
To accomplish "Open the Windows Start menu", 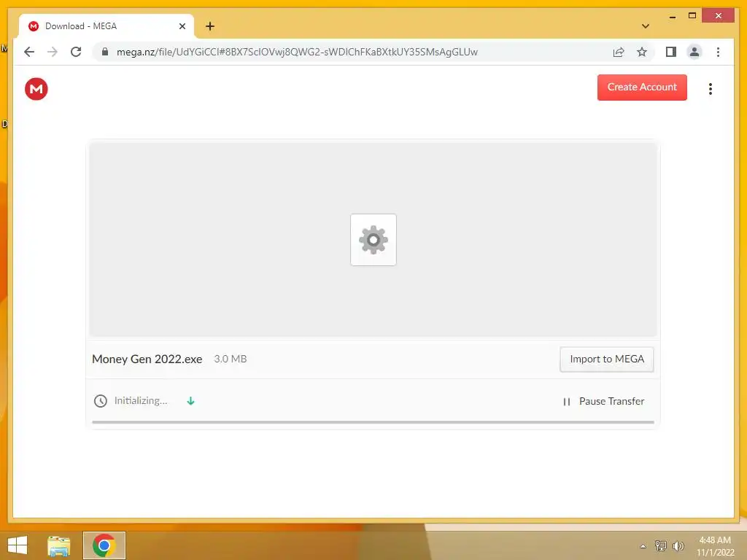I will (x=18, y=545).
